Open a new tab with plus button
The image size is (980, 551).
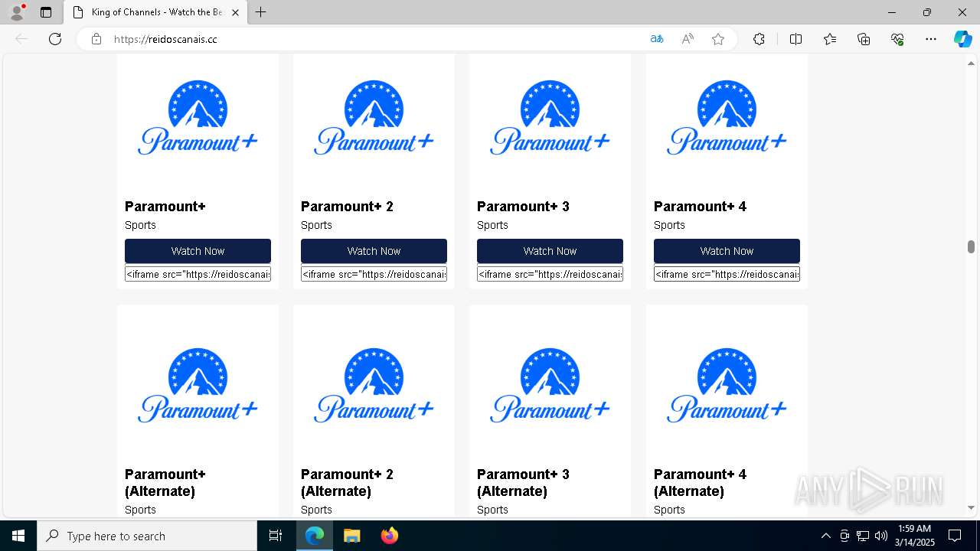pos(261,12)
